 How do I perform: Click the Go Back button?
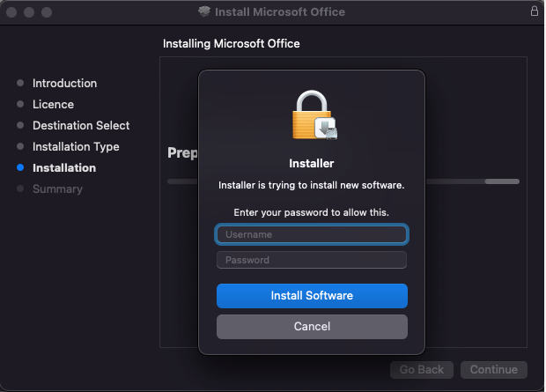pyautogui.click(x=422, y=369)
